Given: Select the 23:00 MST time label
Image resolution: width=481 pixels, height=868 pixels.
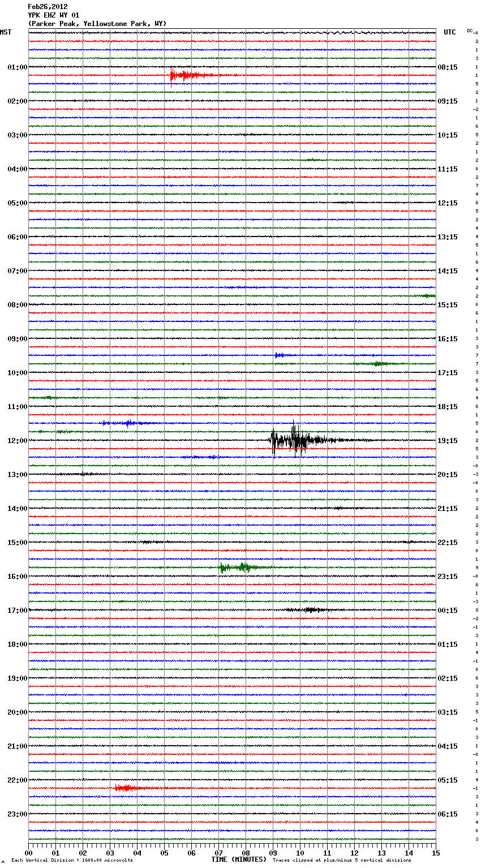Looking at the screenshot, I should 18,814.
